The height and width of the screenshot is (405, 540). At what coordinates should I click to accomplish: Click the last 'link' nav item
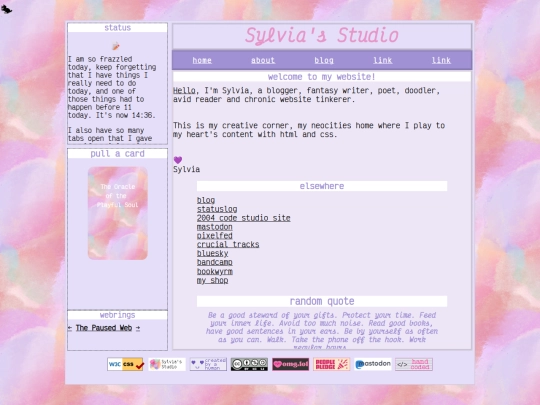[441, 60]
